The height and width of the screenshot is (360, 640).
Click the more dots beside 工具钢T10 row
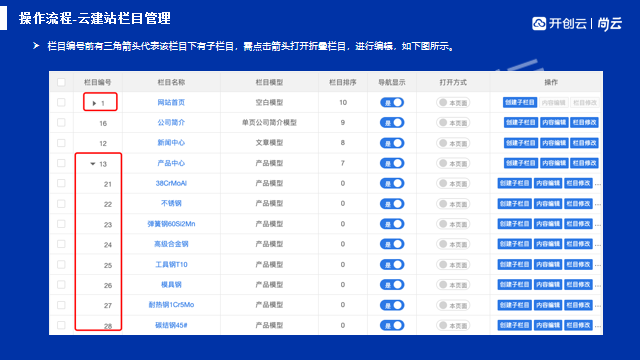[598, 265]
